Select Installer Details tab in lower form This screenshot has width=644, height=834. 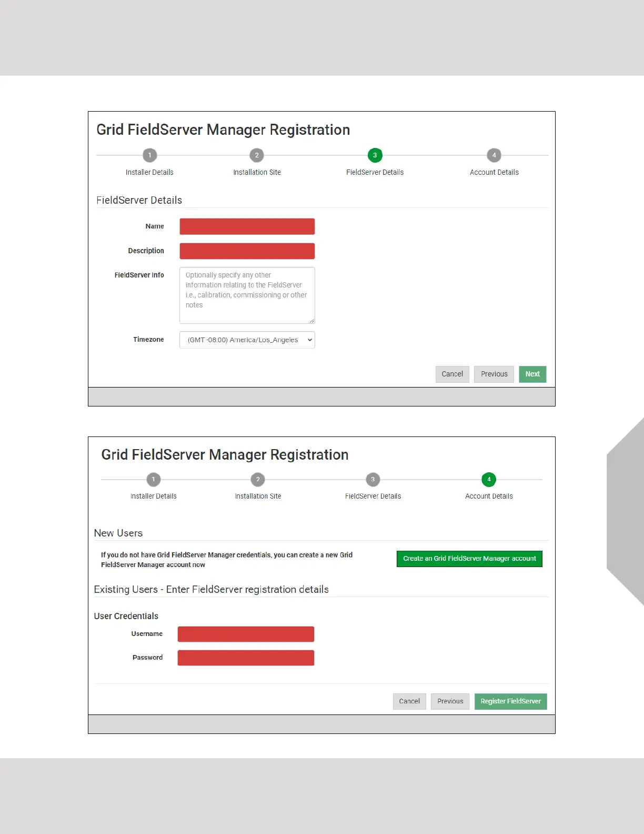coord(154,496)
